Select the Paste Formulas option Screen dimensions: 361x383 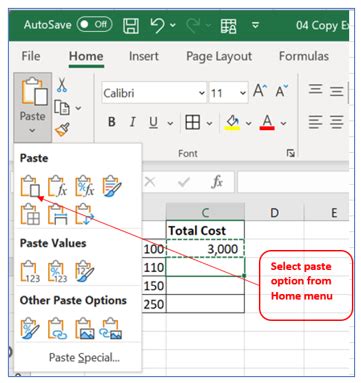click(57, 186)
